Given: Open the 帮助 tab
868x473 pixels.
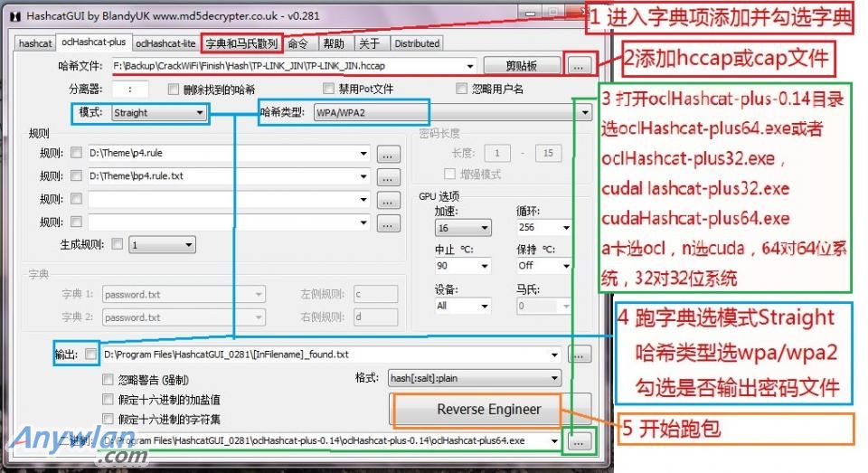Looking at the screenshot, I should [x=334, y=43].
